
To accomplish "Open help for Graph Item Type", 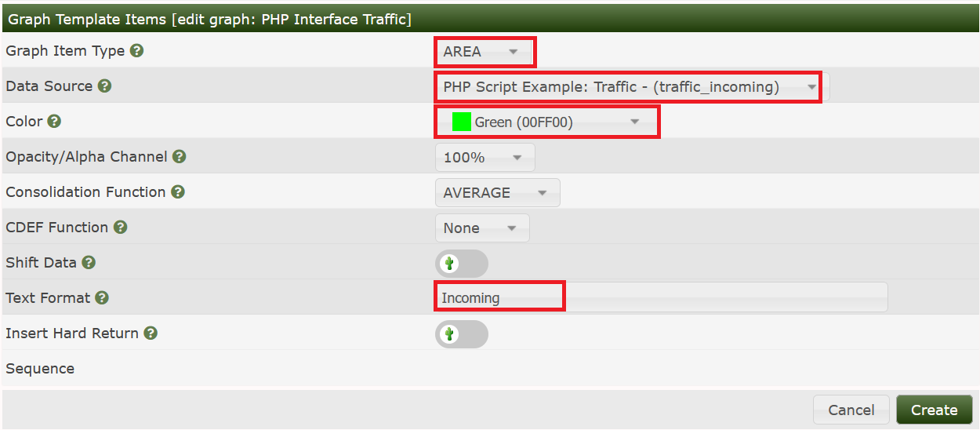I will [x=136, y=51].
